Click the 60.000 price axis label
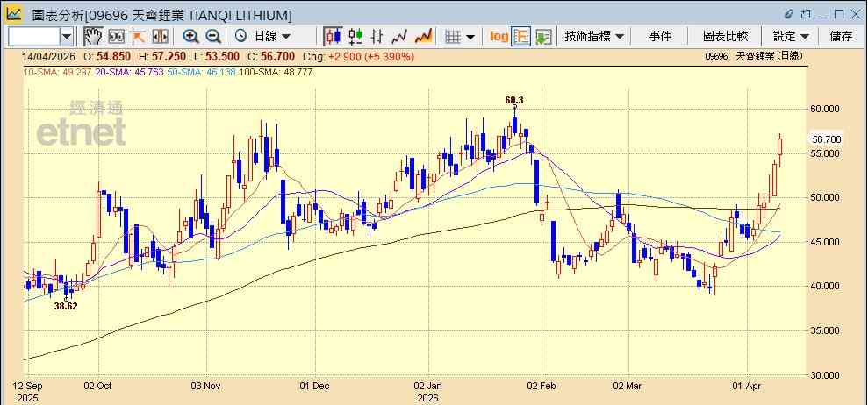Image resolution: width=868 pixels, height=405 pixels. [825, 109]
